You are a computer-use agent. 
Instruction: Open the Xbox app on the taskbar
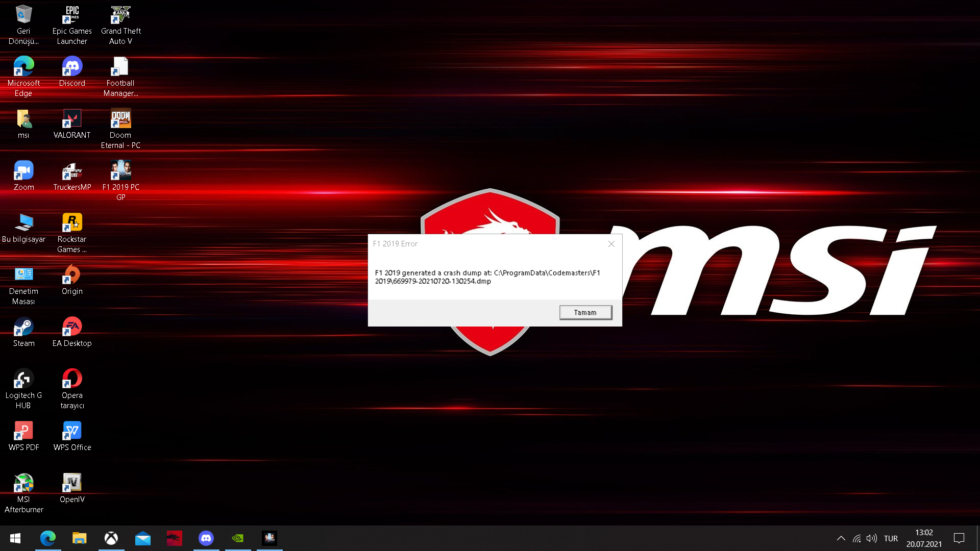(111, 538)
